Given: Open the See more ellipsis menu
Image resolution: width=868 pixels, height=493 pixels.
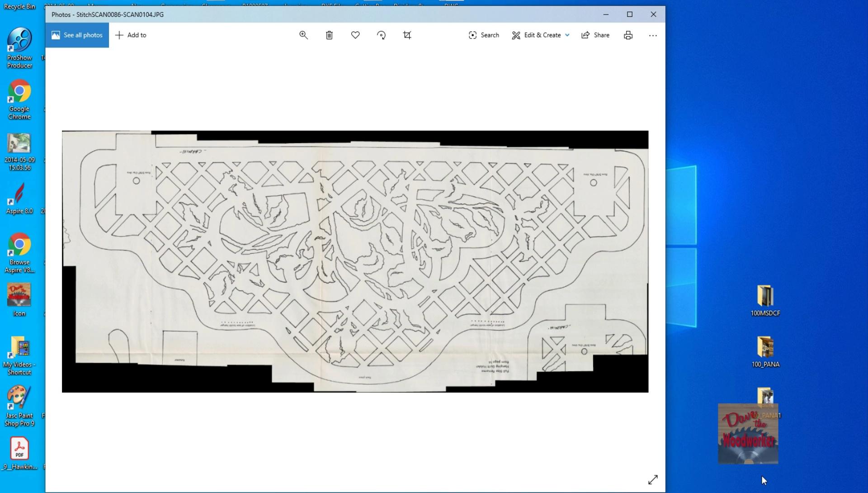Looking at the screenshot, I should pyautogui.click(x=652, y=35).
